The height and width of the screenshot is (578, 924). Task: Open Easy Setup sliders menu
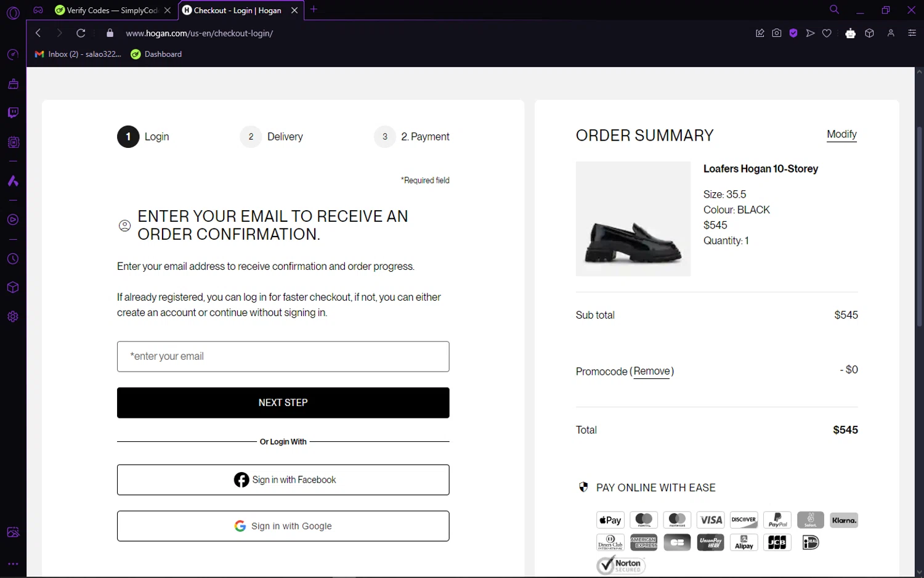click(x=912, y=33)
